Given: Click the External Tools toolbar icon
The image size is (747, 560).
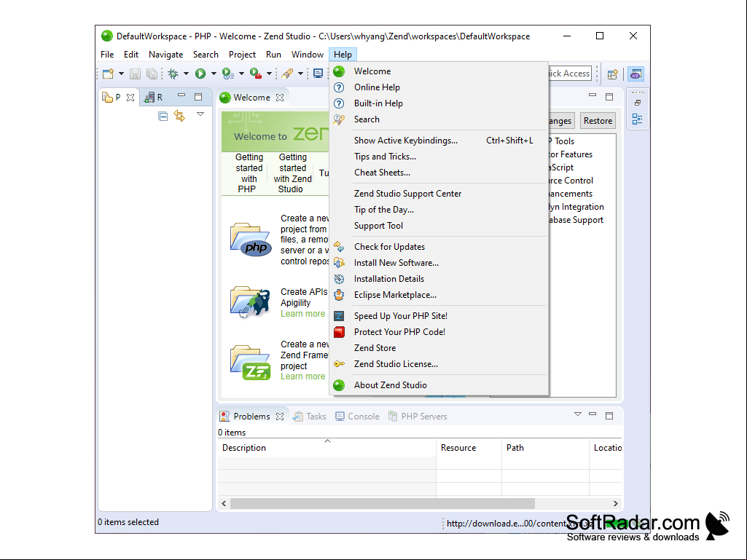Looking at the screenshot, I should [x=256, y=74].
